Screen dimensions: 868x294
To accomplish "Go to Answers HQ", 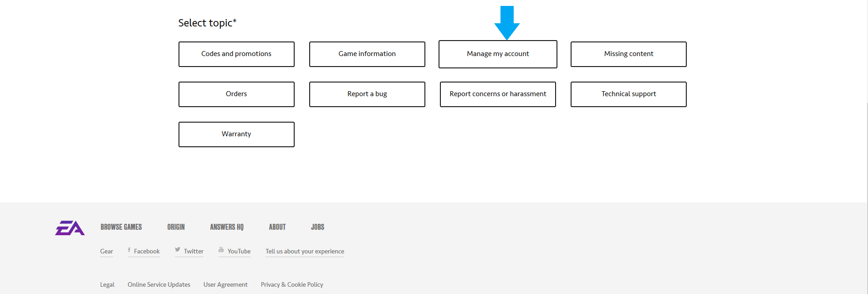I will click(x=227, y=227).
